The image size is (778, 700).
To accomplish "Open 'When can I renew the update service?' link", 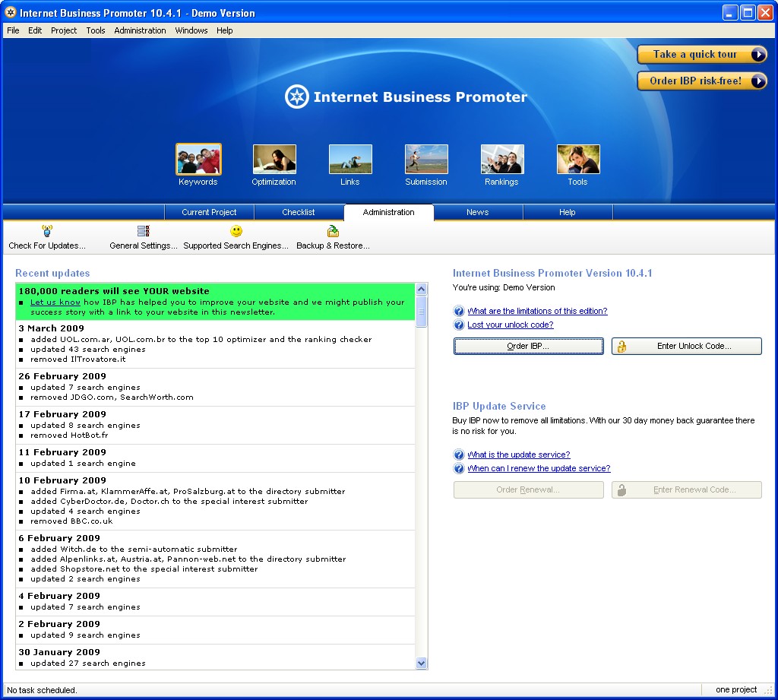I will click(x=539, y=469).
